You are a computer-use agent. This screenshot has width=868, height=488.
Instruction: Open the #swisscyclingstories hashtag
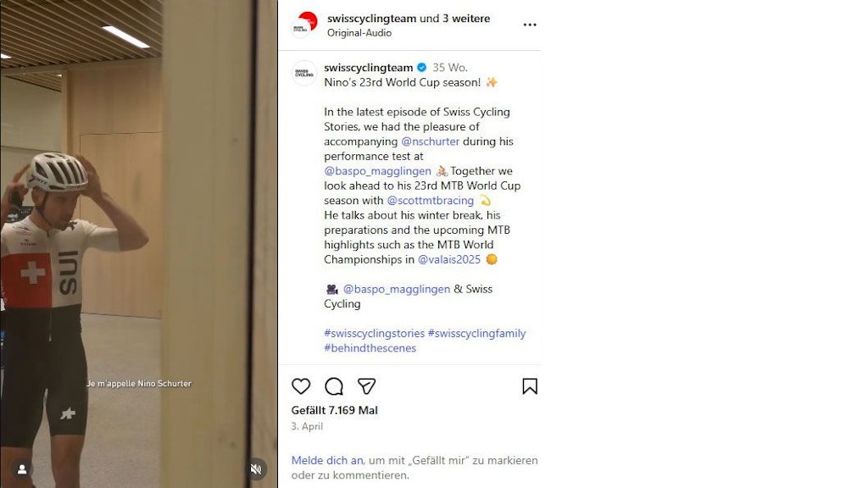point(374,333)
